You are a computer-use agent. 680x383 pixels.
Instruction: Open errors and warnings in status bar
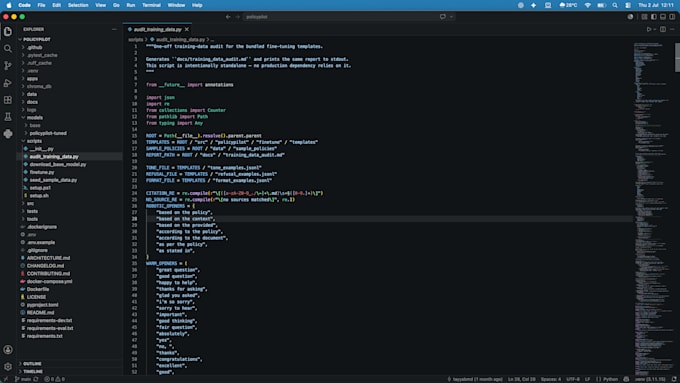point(54,379)
